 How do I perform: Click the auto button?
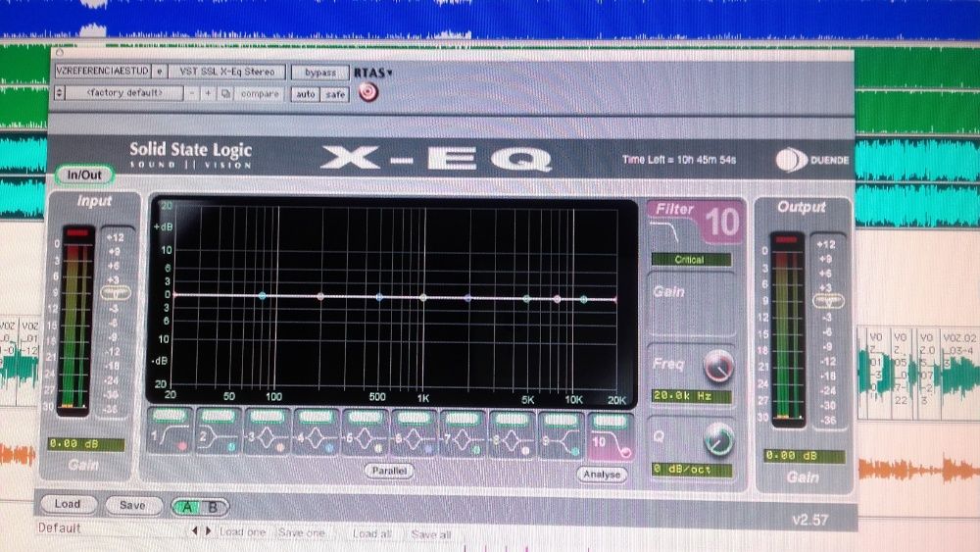[x=306, y=94]
